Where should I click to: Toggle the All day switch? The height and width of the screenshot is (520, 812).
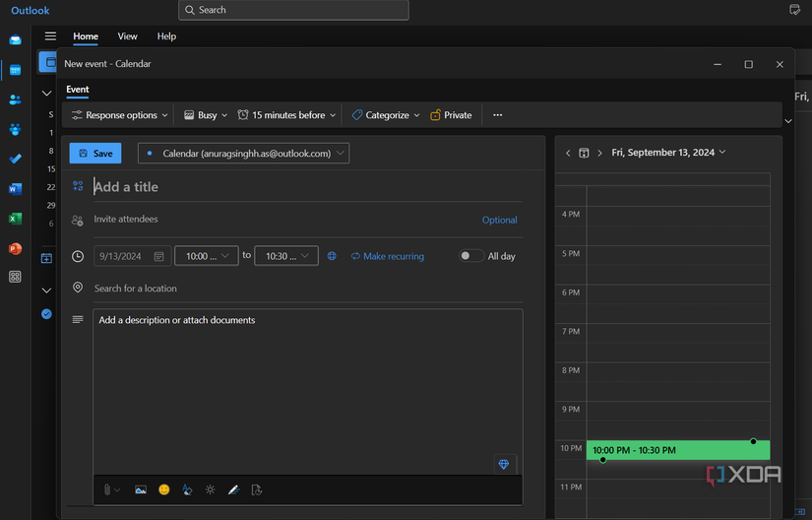[471, 256]
